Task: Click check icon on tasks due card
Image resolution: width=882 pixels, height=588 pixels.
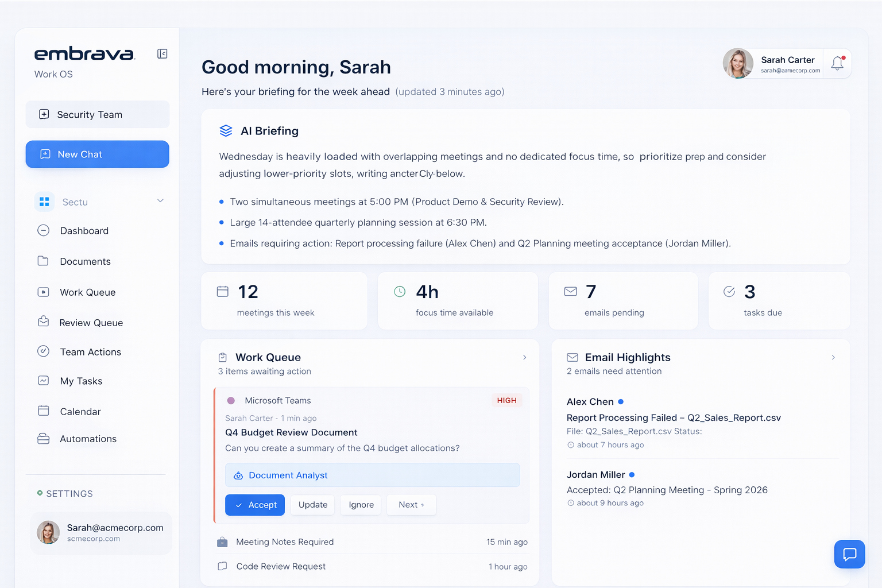Action: [729, 292]
